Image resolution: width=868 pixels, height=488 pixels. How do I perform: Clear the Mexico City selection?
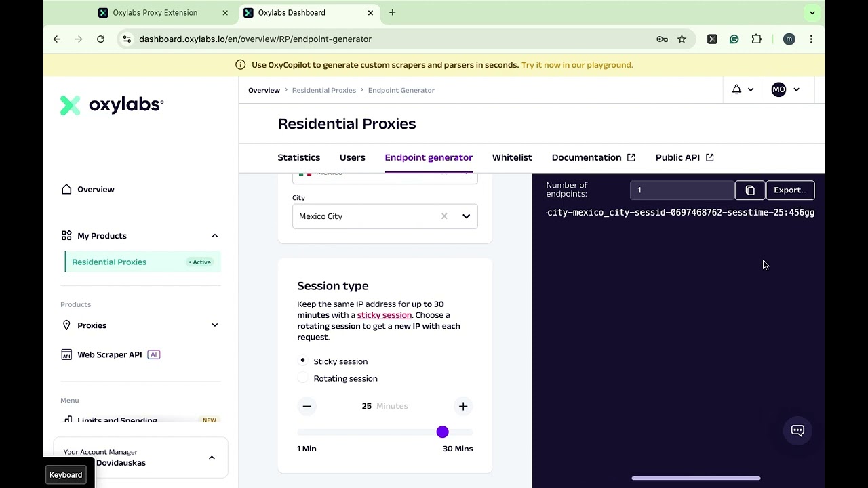(444, 216)
